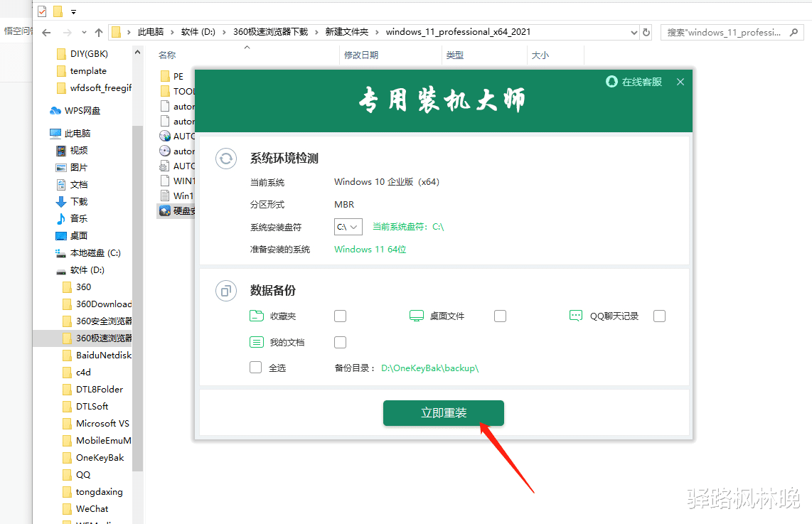The width and height of the screenshot is (812, 524).
Task: Click the 桌面文件 monitor icon
Action: click(417, 316)
